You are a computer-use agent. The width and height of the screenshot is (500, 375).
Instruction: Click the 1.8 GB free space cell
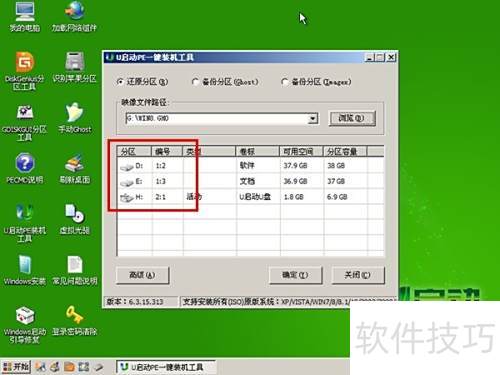tap(294, 197)
